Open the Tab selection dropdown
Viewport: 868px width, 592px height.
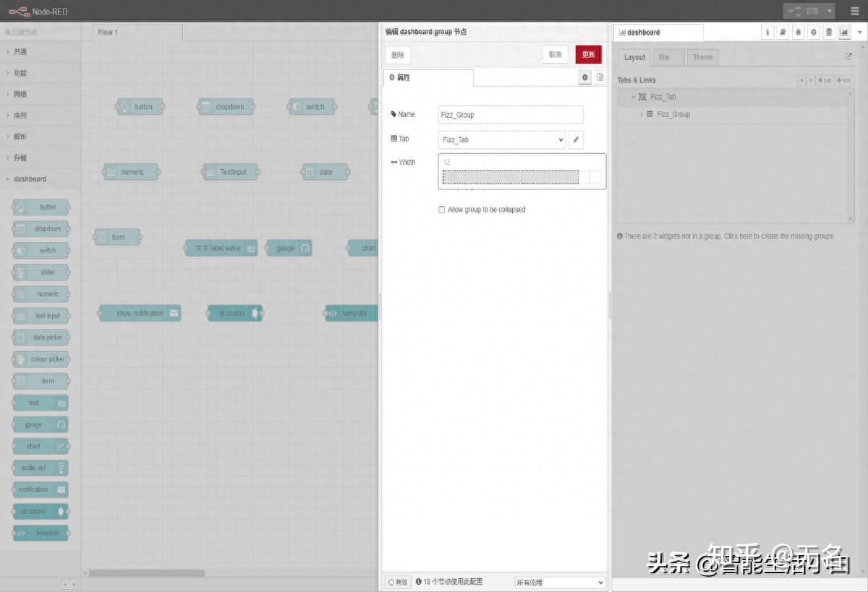click(x=501, y=140)
